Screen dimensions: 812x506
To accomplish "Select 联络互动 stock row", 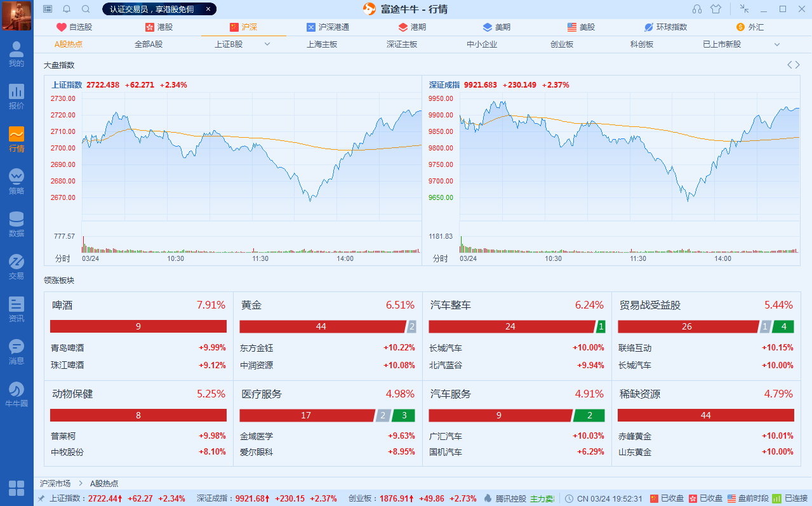I will [706, 348].
